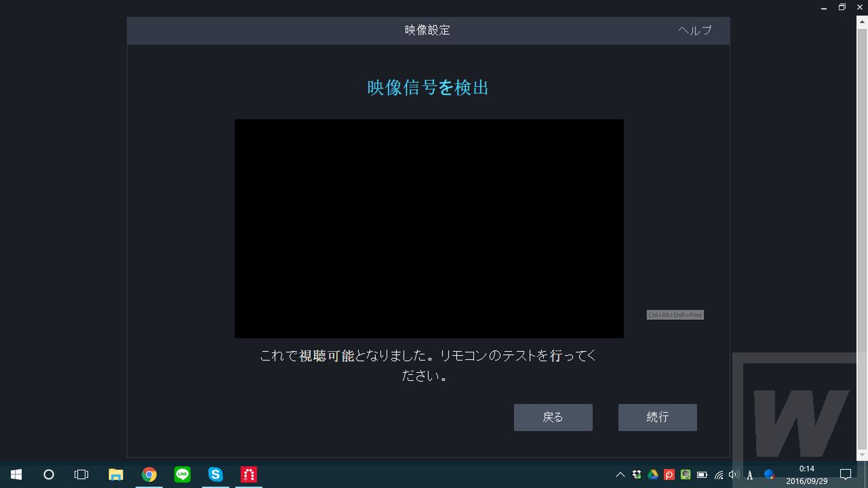Switch the IME input mode indicator A
The image size is (868, 488).
[x=750, y=475]
